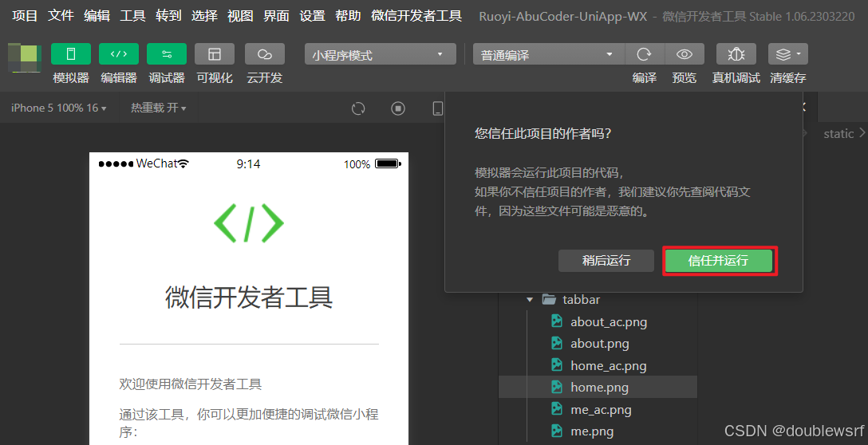Image resolution: width=868 pixels, height=445 pixels.
Task: Open the 编辑 menu
Action: [x=97, y=15]
